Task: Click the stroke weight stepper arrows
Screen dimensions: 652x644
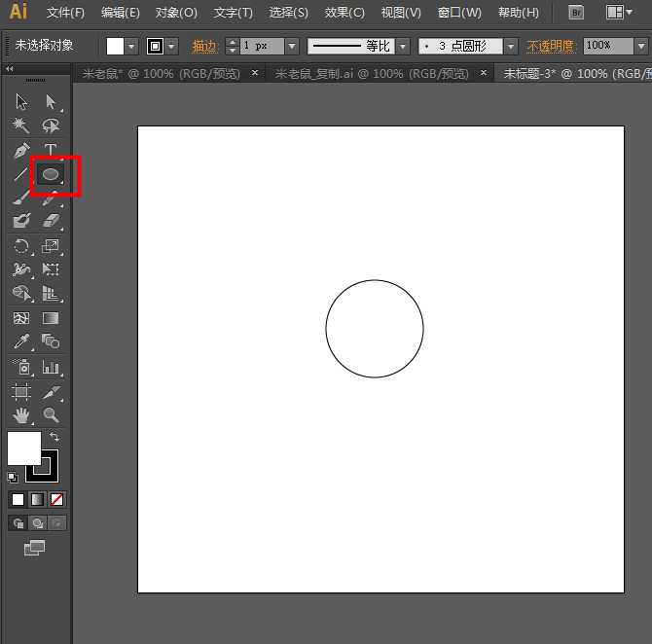Action: coord(233,46)
